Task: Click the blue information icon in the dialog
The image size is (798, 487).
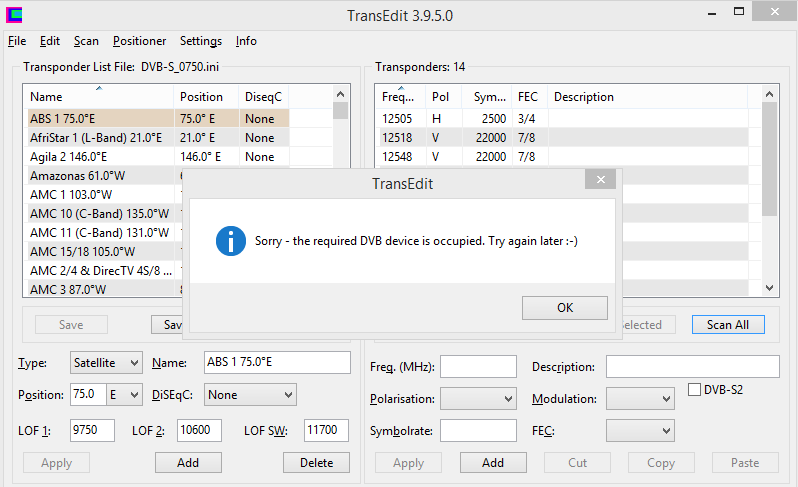Action: pyautogui.click(x=231, y=241)
